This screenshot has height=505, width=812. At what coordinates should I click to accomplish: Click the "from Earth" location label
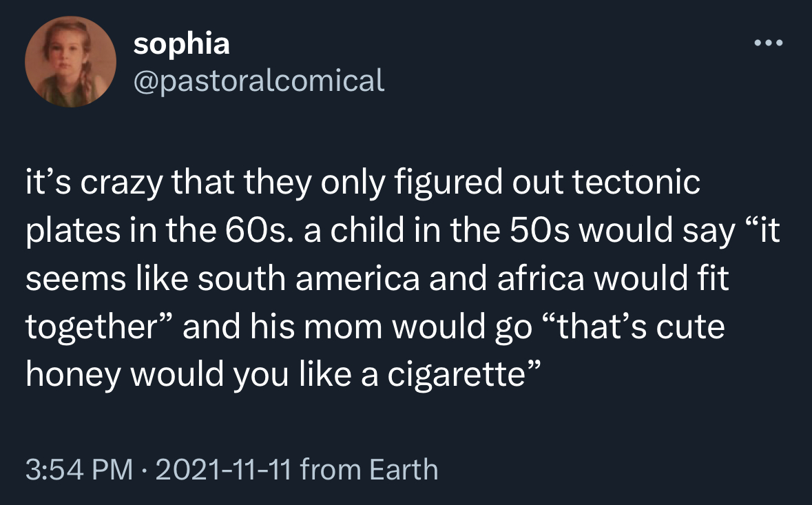369,470
